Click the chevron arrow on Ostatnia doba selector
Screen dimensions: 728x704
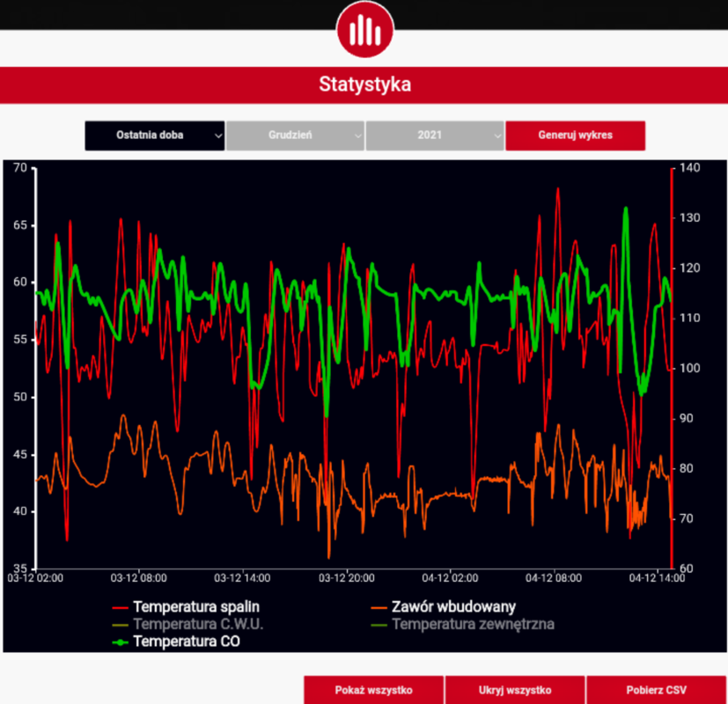coord(217,136)
